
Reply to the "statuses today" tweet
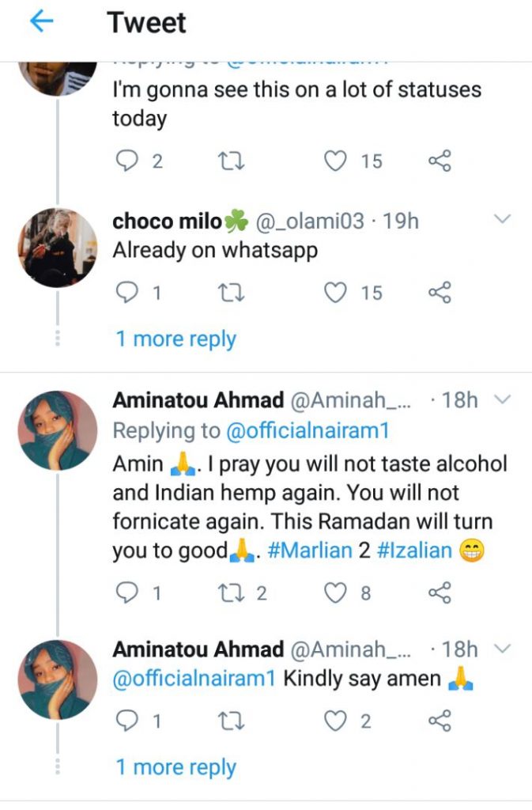pos(126,161)
